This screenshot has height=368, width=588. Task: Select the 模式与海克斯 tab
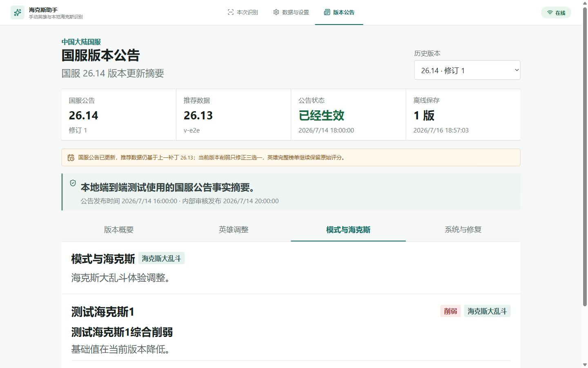(348, 230)
